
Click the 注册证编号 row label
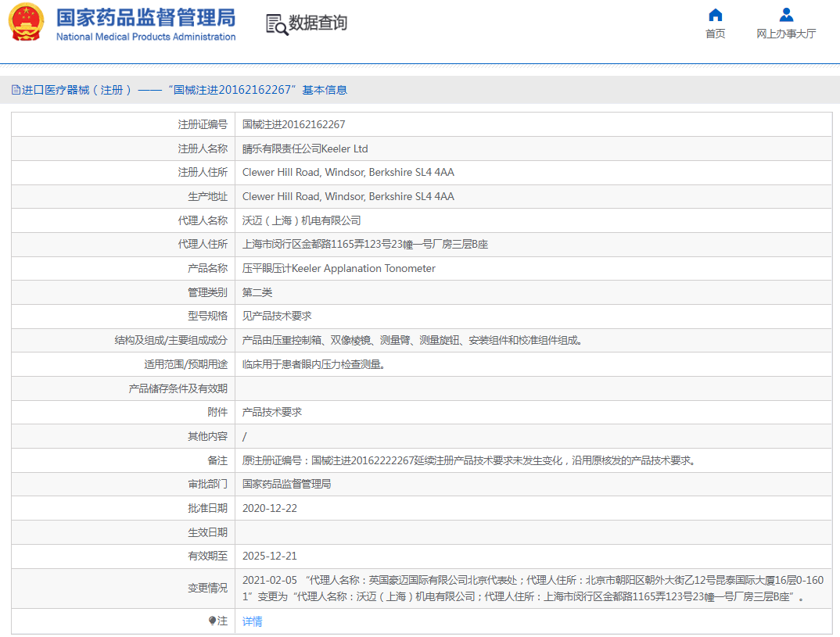click(203, 125)
